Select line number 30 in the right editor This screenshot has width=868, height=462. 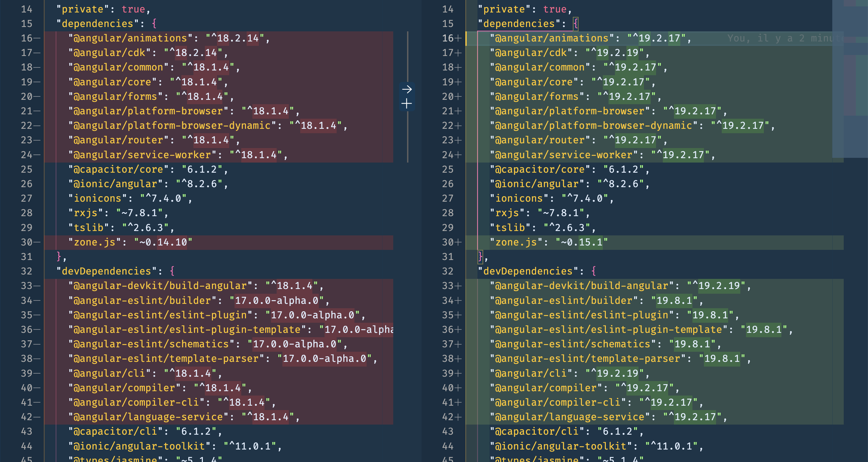(448, 242)
